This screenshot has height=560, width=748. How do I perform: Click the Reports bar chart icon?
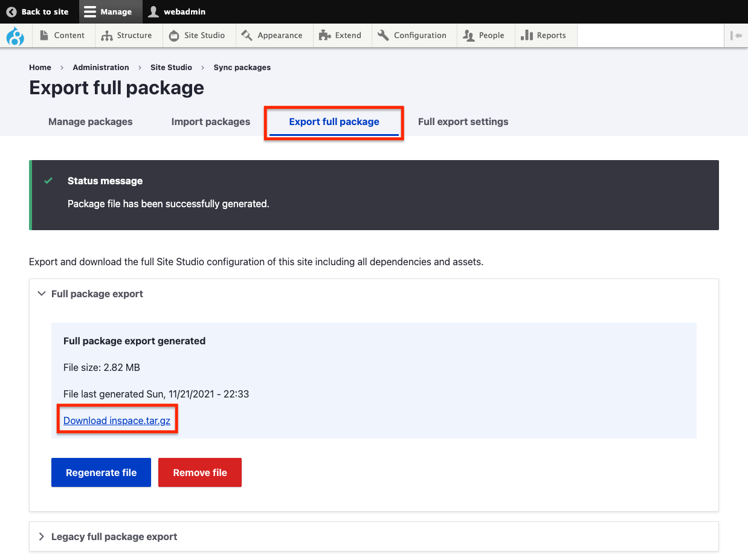pos(526,36)
